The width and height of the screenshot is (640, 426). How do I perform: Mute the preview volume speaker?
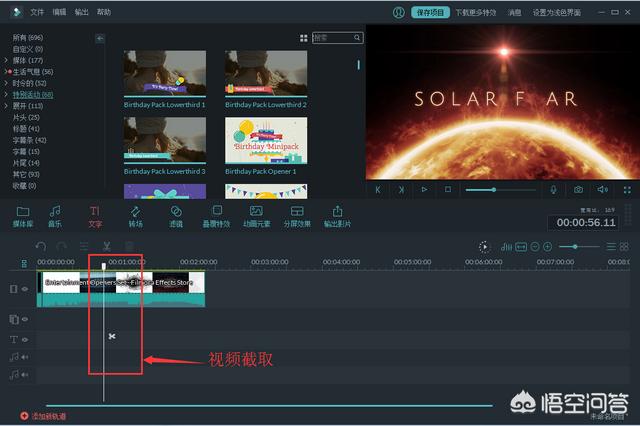tap(603, 189)
